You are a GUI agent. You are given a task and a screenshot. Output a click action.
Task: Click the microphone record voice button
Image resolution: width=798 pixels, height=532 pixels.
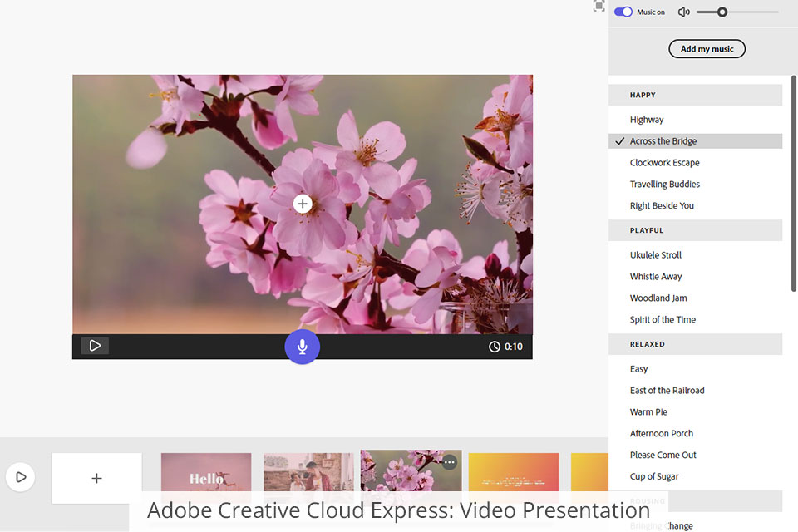click(x=303, y=347)
